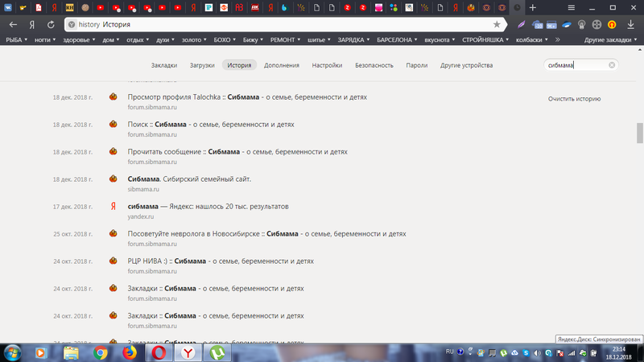Image resolution: width=644 pixels, height=362 pixels.
Task: Click Очистить историю link
Action: 574,99
